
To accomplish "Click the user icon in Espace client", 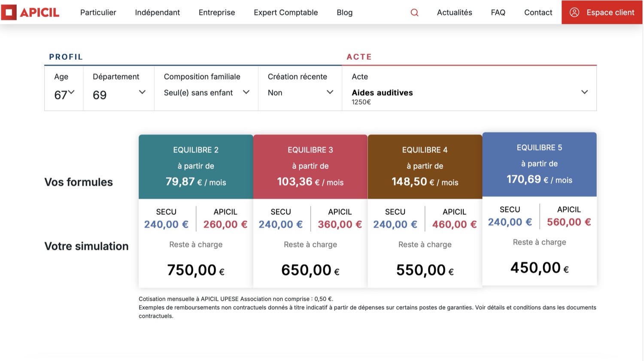I will (574, 12).
